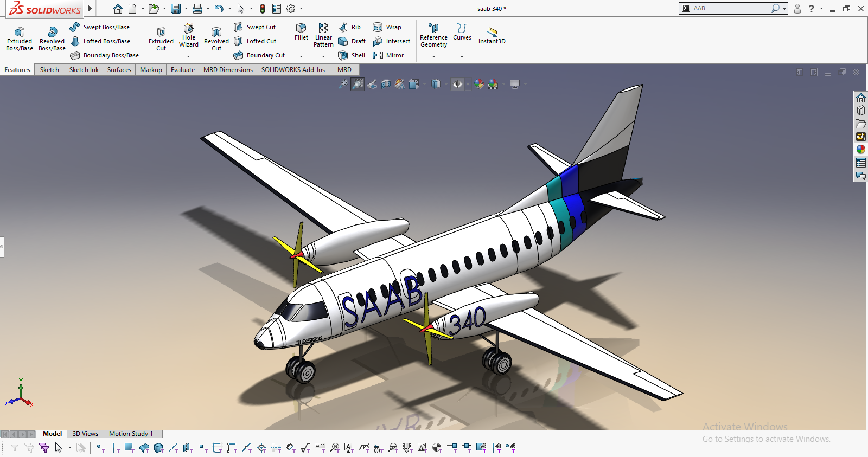This screenshot has height=457, width=868.
Task: Expand the Hide/Show Items dropdown arrow
Action: click(x=468, y=84)
